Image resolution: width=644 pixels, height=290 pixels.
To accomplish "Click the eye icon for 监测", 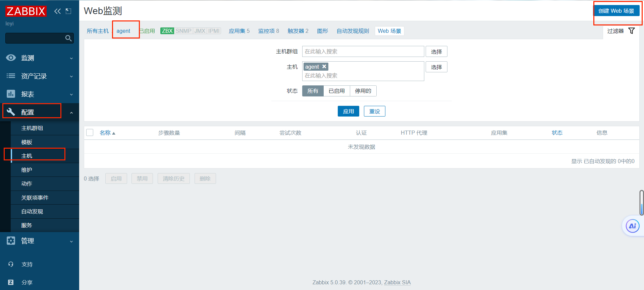I will 11,58.
